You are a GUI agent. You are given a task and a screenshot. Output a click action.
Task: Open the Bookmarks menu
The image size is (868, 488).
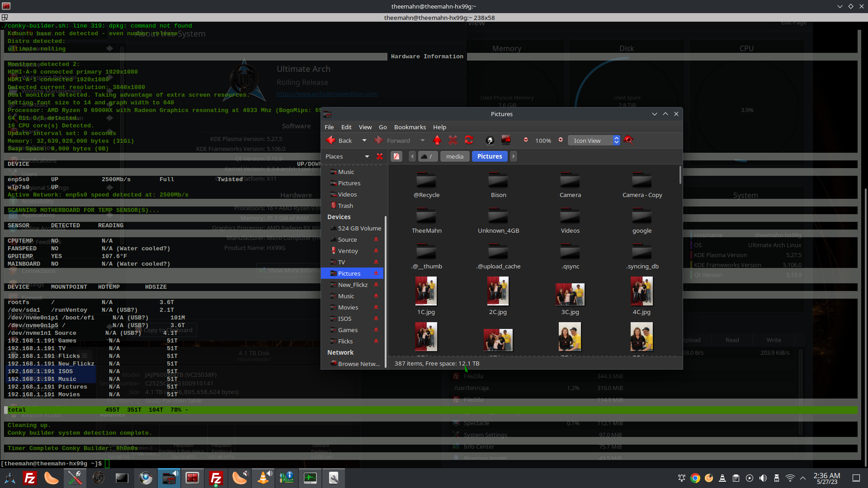coord(410,127)
